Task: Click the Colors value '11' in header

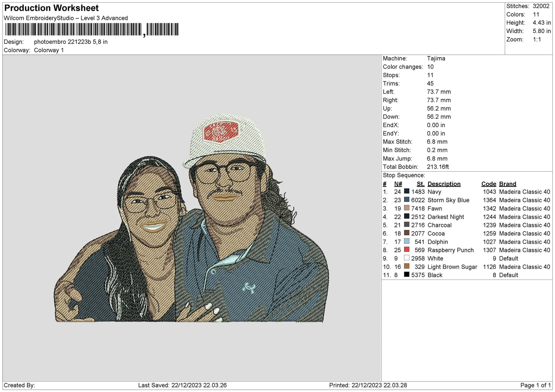Action: (536, 15)
